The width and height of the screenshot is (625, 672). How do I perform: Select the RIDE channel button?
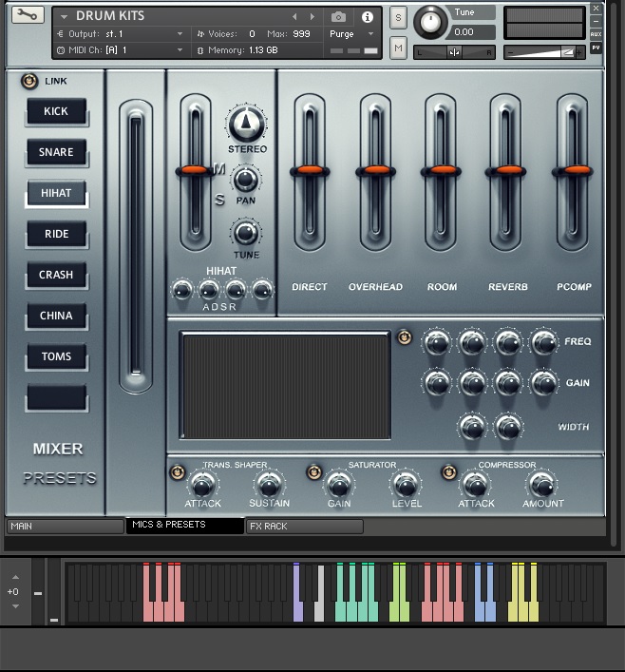pos(57,234)
